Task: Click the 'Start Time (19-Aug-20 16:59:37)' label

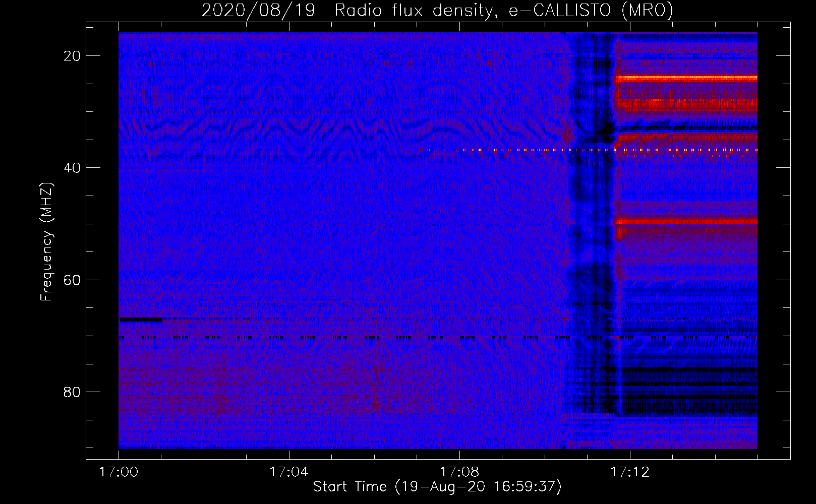Action: (x=437, y=487)
